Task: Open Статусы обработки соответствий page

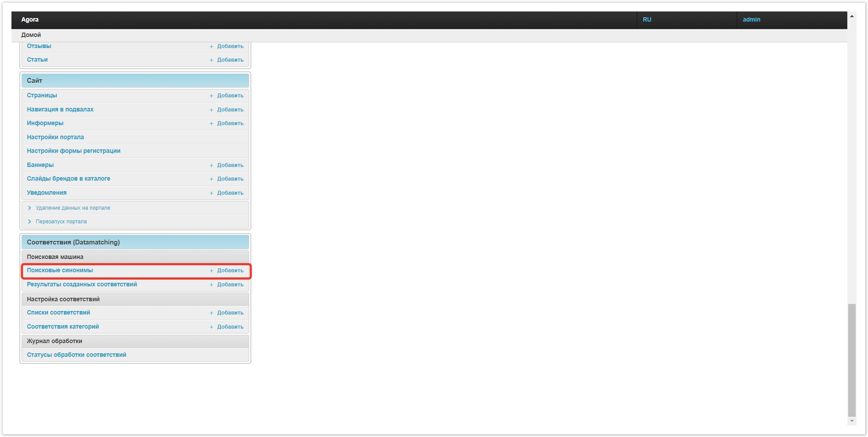Action: pyautogui.click(x=76, y=355)
